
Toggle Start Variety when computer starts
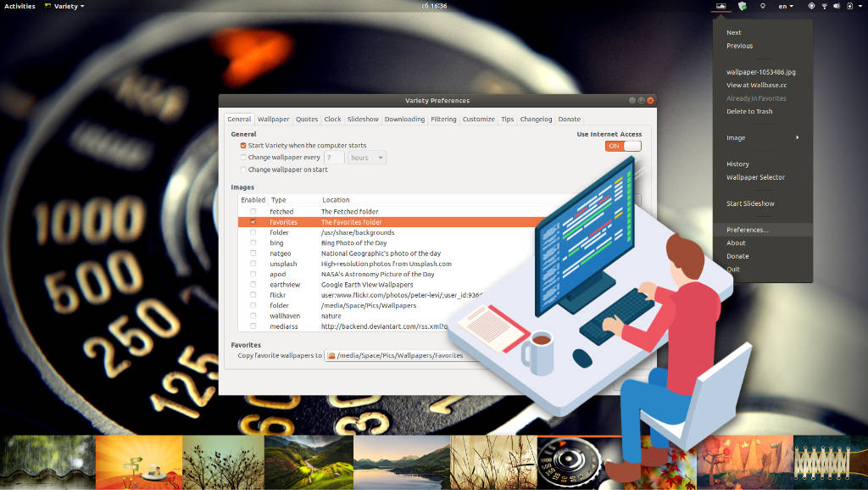[x=243, y=146]
